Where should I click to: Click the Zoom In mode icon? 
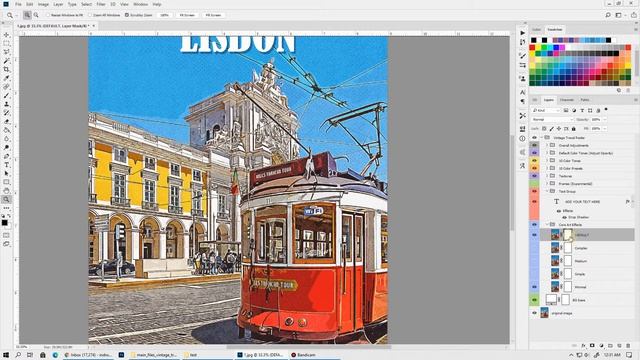27,15
